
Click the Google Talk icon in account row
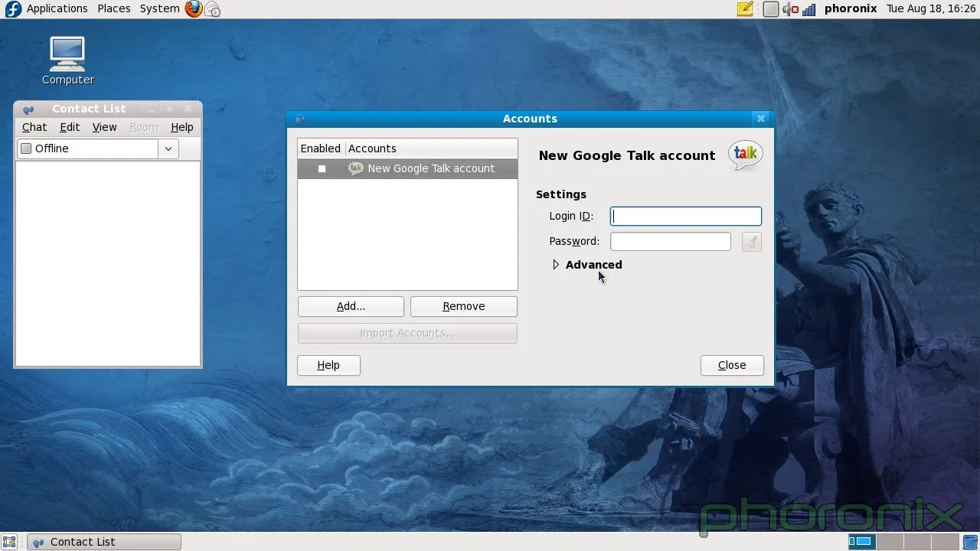click(x=355, y=168)
